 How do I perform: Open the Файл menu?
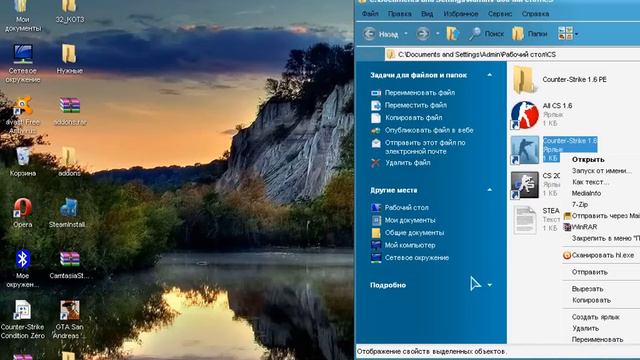(x=370, y=14)
